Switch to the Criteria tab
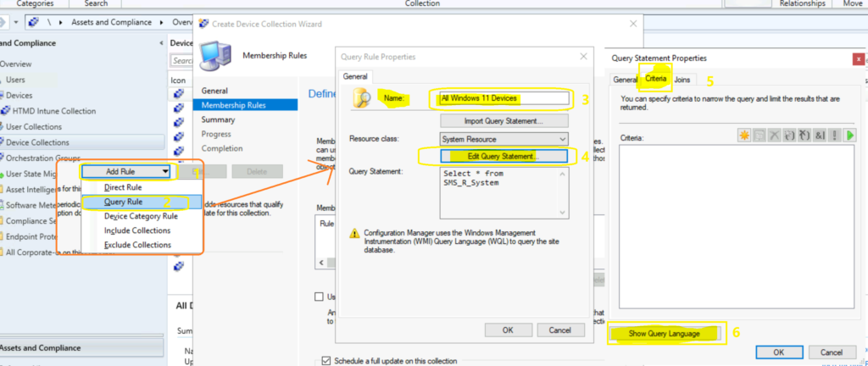868x366 pixels. (x=656, y=79)
